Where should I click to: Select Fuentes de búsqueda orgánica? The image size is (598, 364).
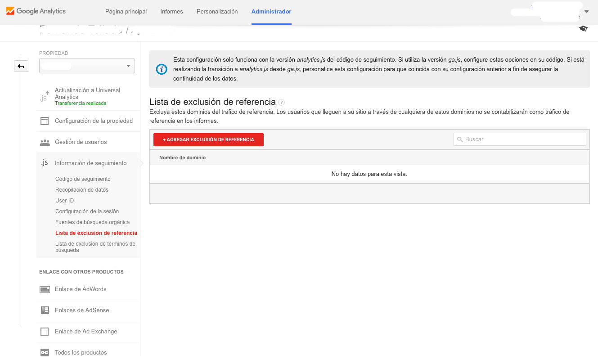point(92,222)
